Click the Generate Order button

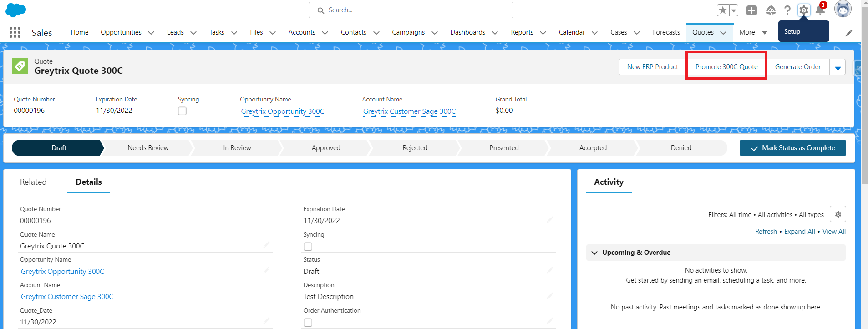click(798, 67)
